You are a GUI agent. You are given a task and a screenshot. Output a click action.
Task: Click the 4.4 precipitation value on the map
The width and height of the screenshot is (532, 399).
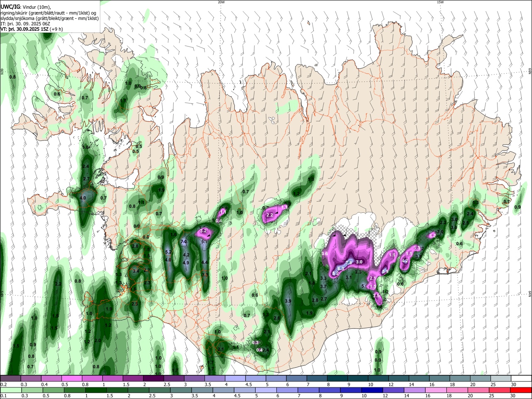[204, 262]
